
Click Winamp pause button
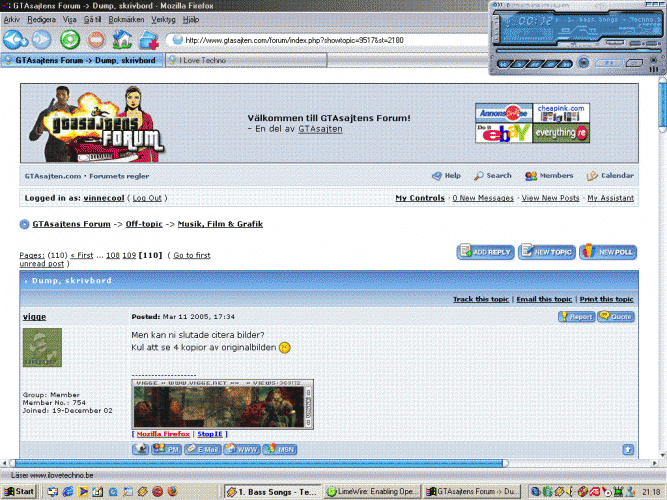click(534, 64)
